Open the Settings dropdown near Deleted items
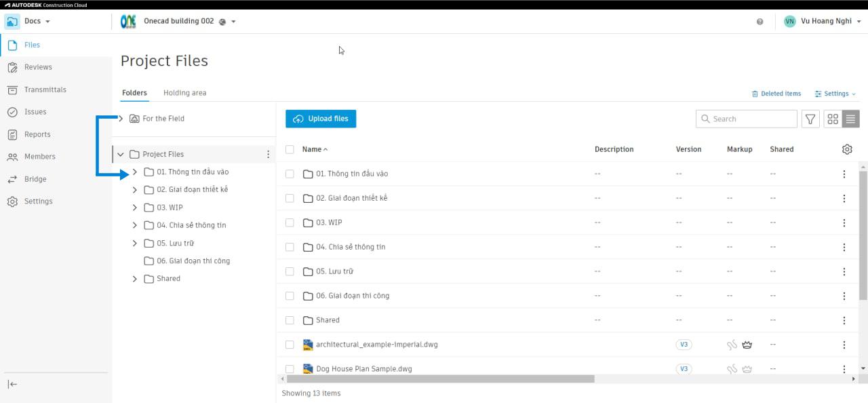 click(x=835, y=94)
